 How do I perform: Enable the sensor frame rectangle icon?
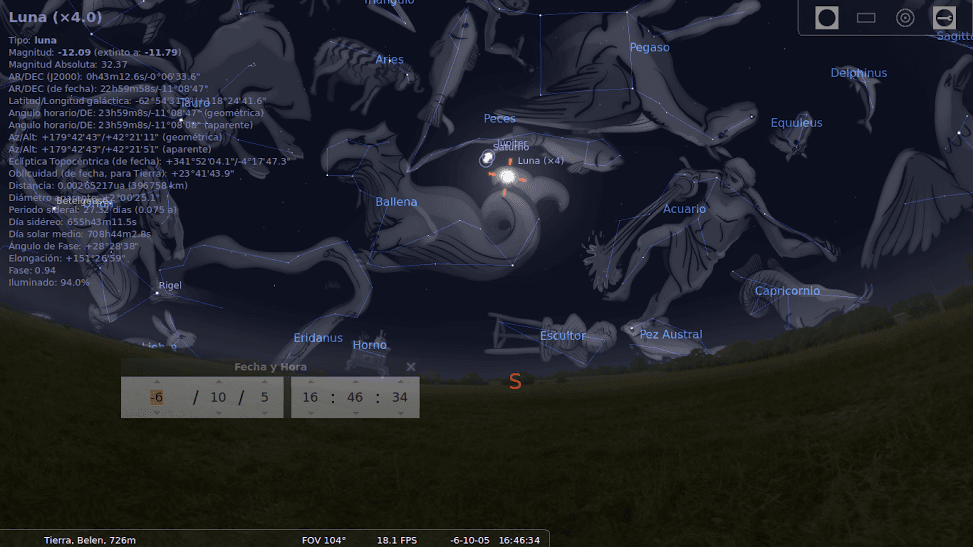(x=866, y=17)
